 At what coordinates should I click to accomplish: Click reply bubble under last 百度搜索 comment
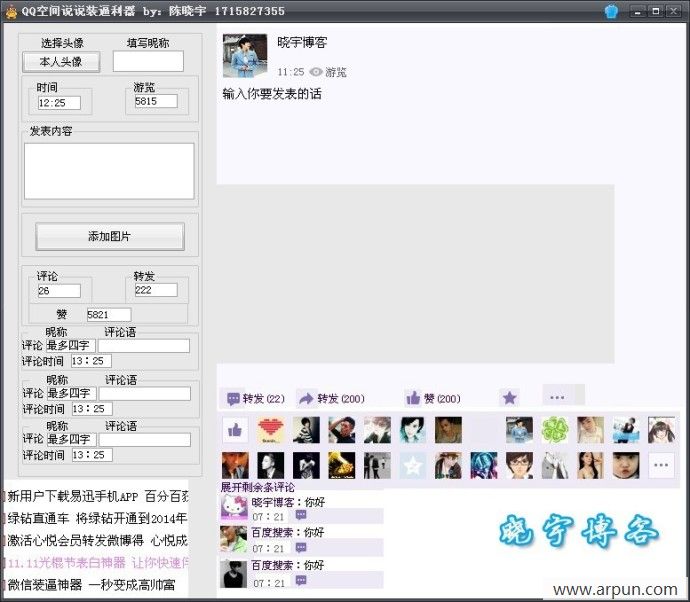tap(301, 581)
